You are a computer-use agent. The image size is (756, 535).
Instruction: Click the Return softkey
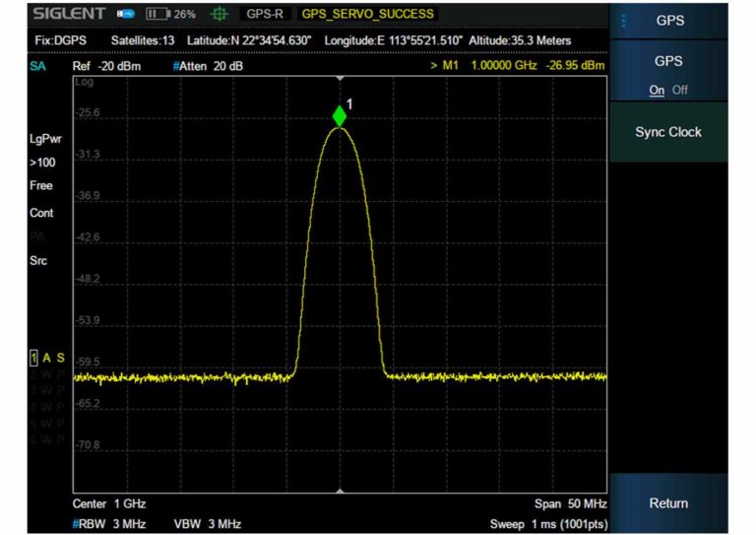tap(668, 503)
